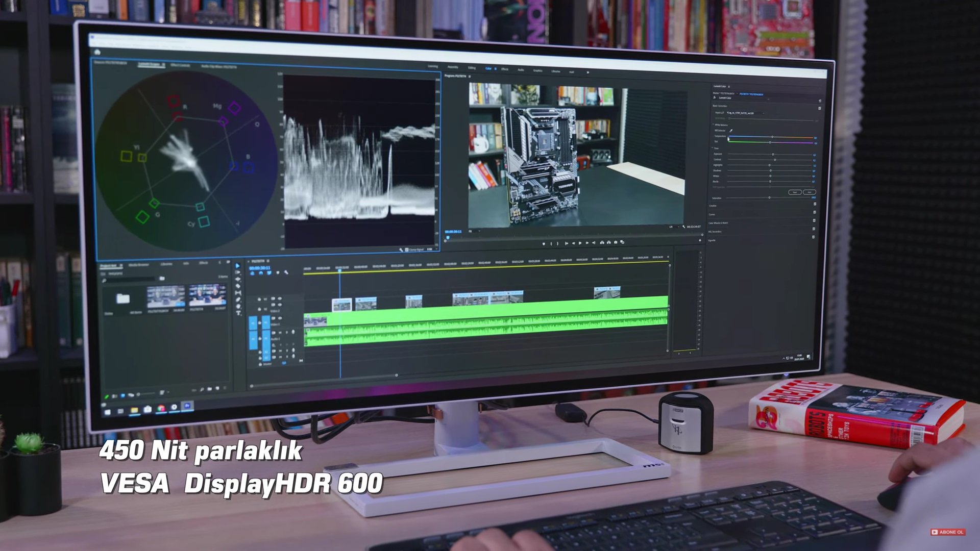The width and height of the screenshot is (980, 551).
Task: Click the Export Frame camera icon
Action: click(x=615, y=242)
